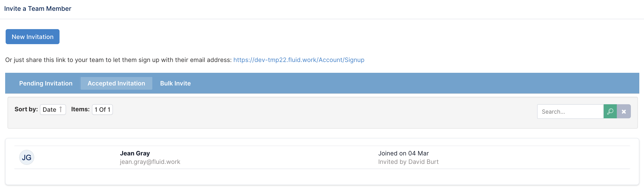Click the Invite a Team Member heading
The image size is (644, 193).
tap(38, 8)
